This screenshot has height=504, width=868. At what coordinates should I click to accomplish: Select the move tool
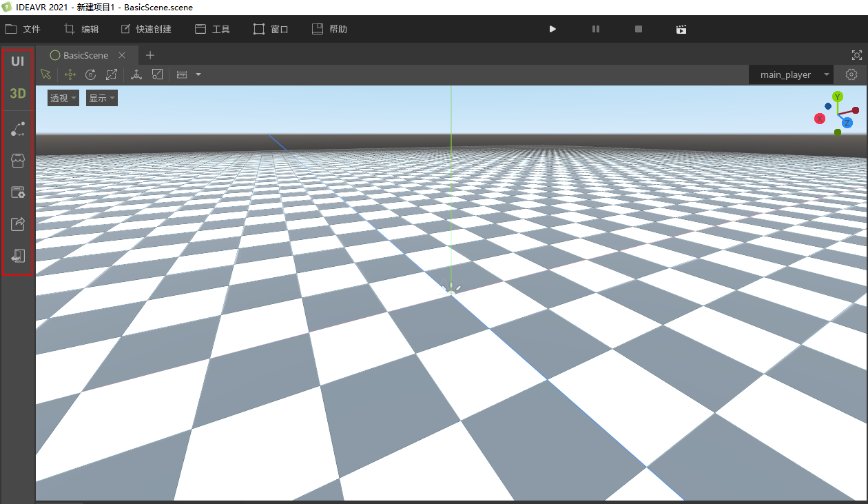tap(70, 74)
